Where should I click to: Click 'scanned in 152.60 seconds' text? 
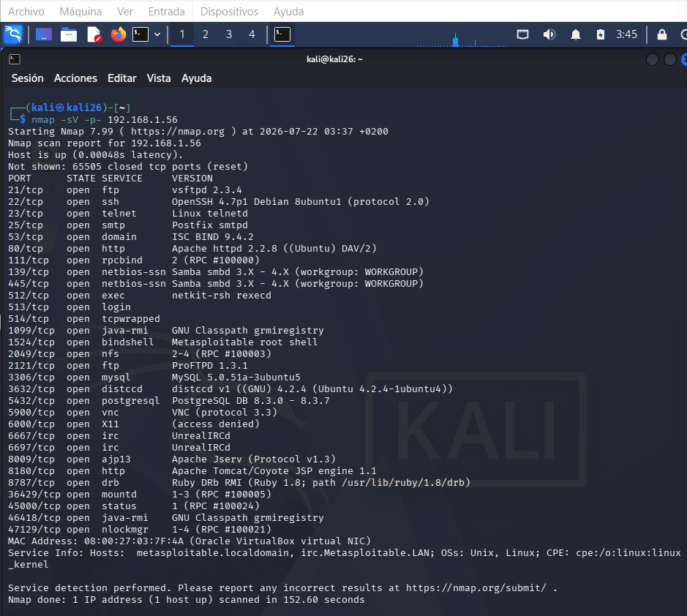point(292,600)
